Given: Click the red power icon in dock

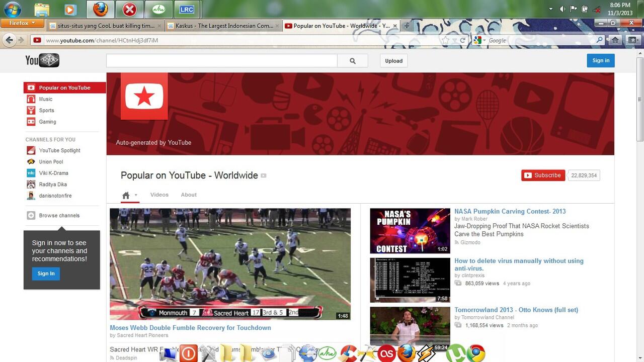Looking at the screenshot, I should pyautogui.click(x=189, y=353).
